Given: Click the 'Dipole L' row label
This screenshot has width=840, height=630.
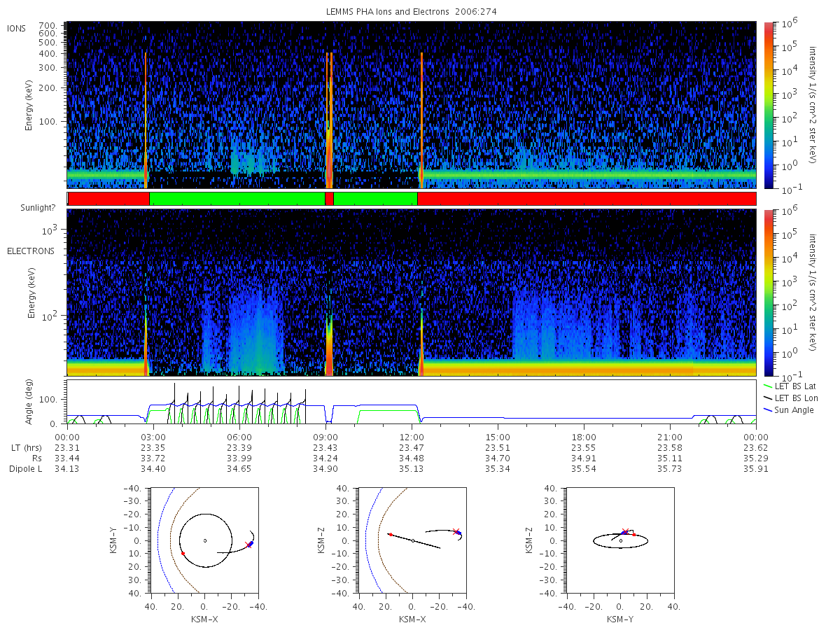Looking at the screenshot, I should [x=25, y=468].
